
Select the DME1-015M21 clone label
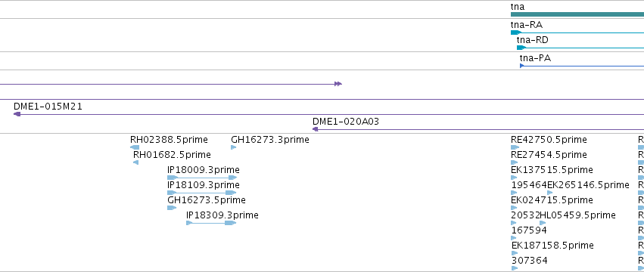point(48,107)
